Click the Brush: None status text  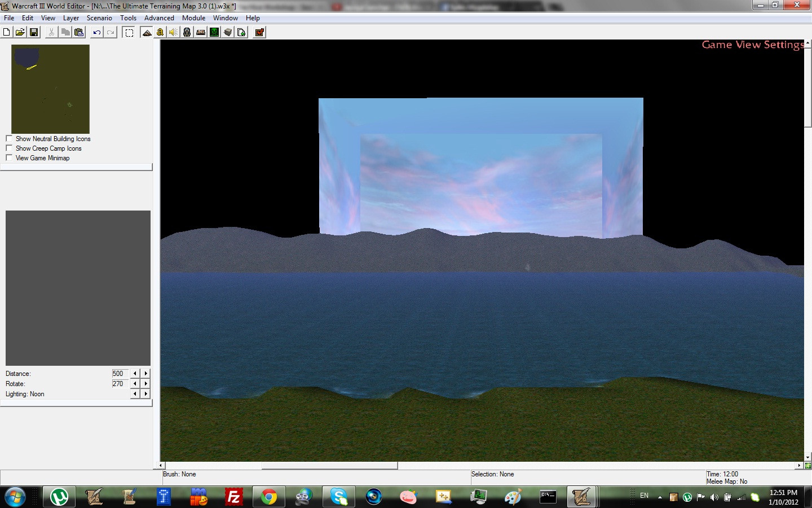click(x=179, y=474)
